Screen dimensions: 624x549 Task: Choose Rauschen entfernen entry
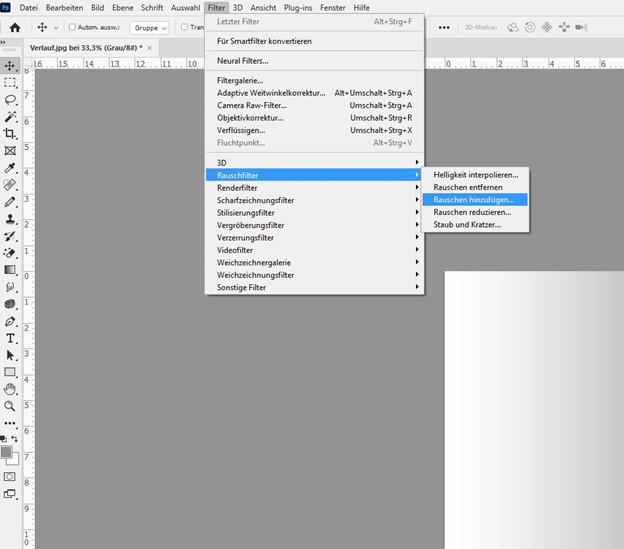click(475, 187)
